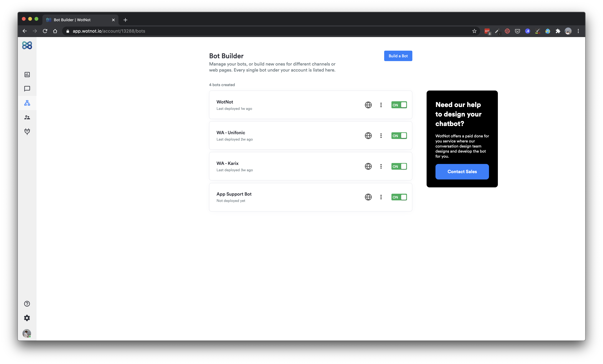This screenshot has width=603, height=364.
Task: Open the Conversations chat bubble sidebar icon
Action: tap(27, 89)
